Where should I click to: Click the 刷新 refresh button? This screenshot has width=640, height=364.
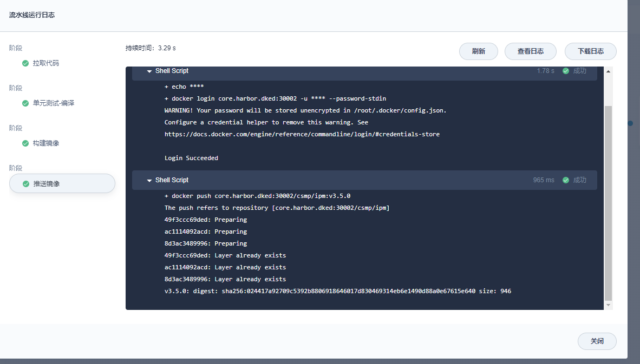click(x=478, y=51)
